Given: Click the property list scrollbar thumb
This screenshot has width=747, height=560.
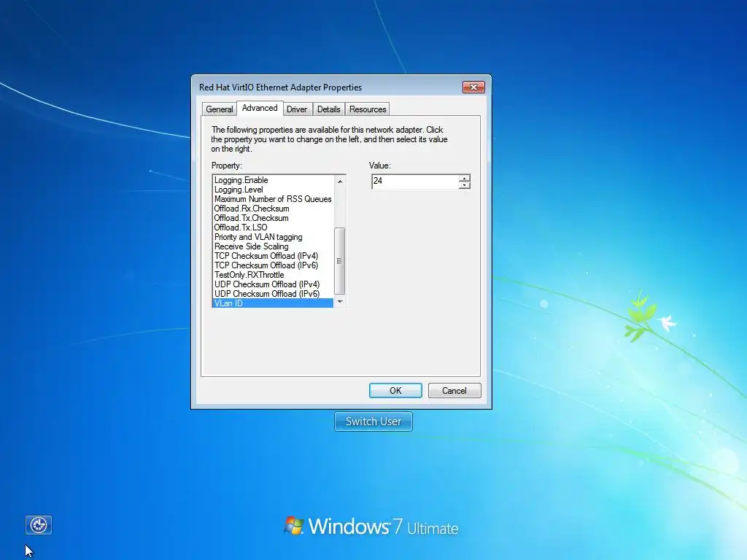Looking at the screenshot, I should tap(340, 261).
